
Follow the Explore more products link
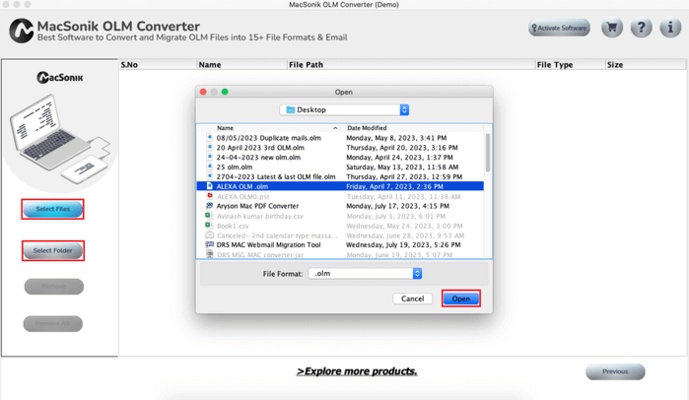click(x=357, y=371)
